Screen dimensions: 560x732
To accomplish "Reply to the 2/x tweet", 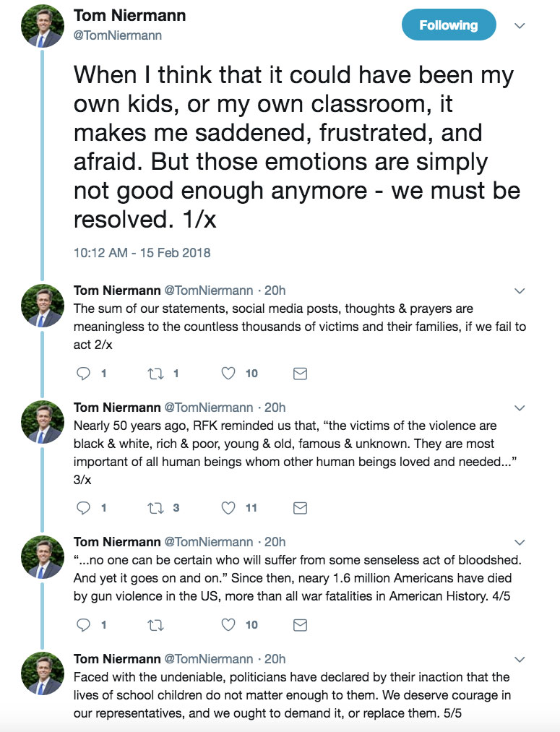I will point(84,374).
